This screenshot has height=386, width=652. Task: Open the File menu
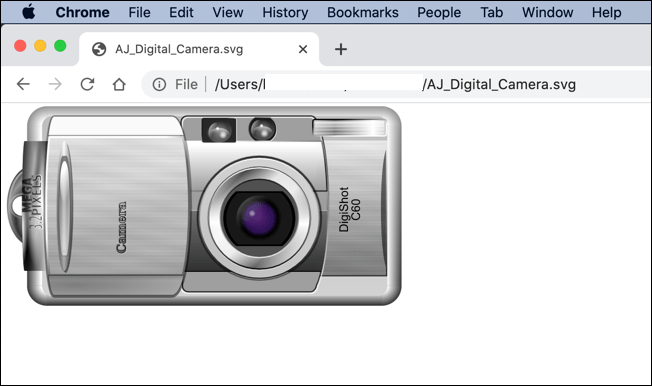[x=139, y=12]
